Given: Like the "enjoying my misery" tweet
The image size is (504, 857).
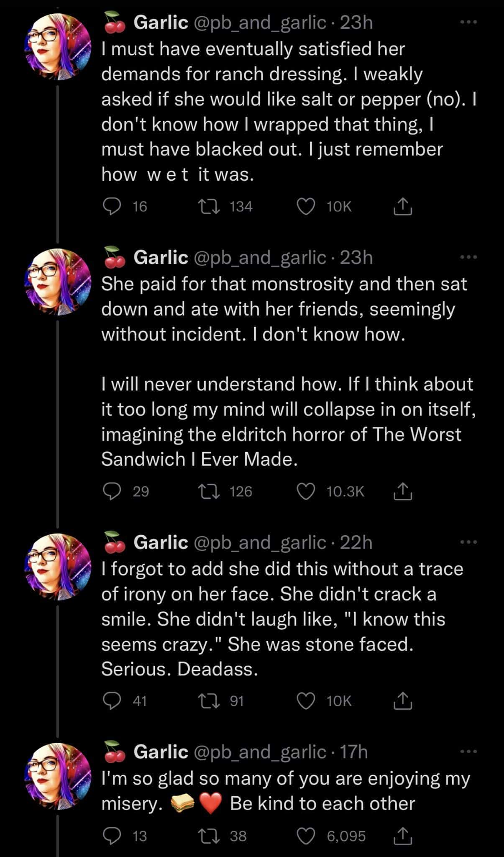Looking at the screenshot, I should point(306,836).
